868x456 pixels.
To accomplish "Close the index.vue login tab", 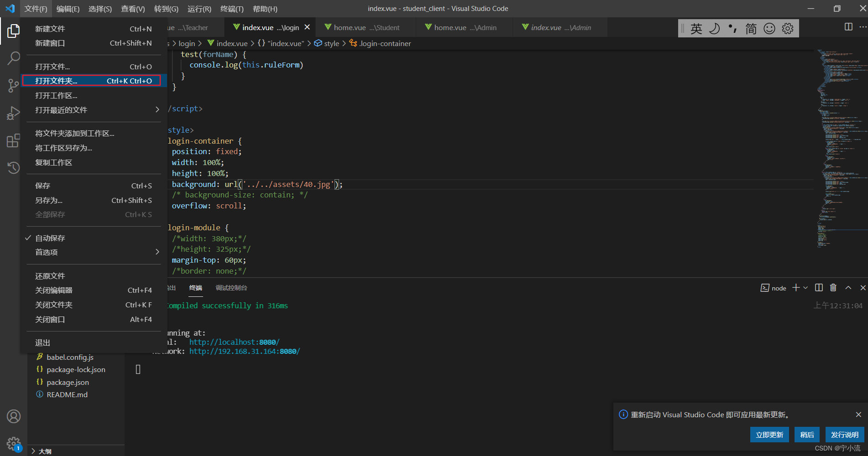I will 307,27.
